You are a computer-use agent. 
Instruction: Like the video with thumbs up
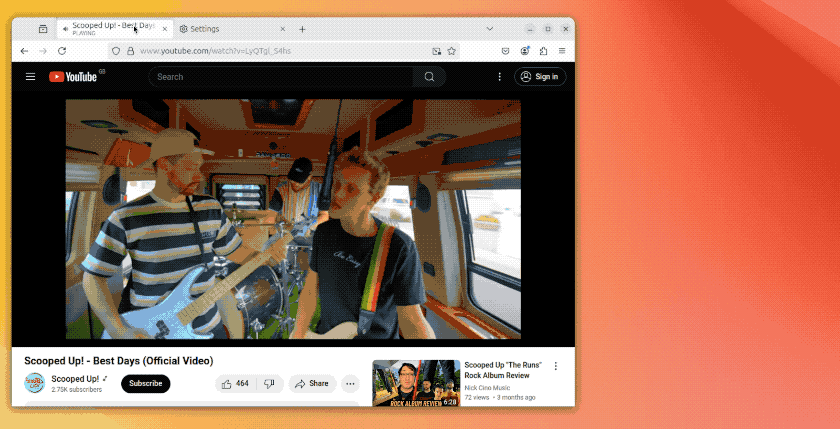(235, 383)
